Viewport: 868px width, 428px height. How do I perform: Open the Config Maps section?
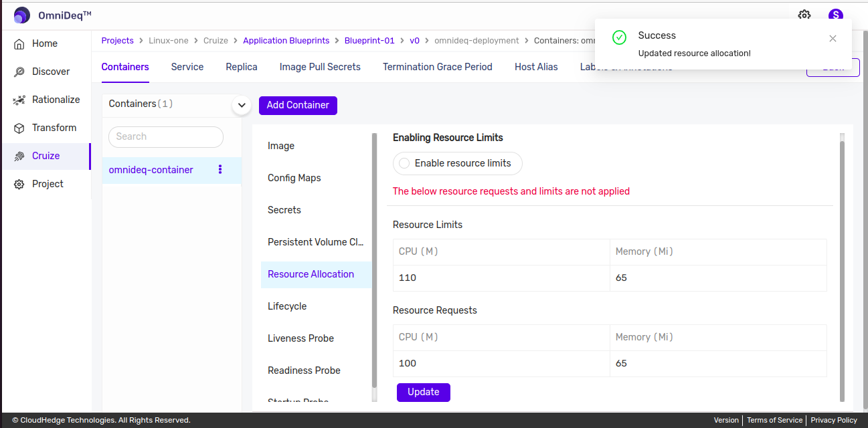(x=316, y=178)
